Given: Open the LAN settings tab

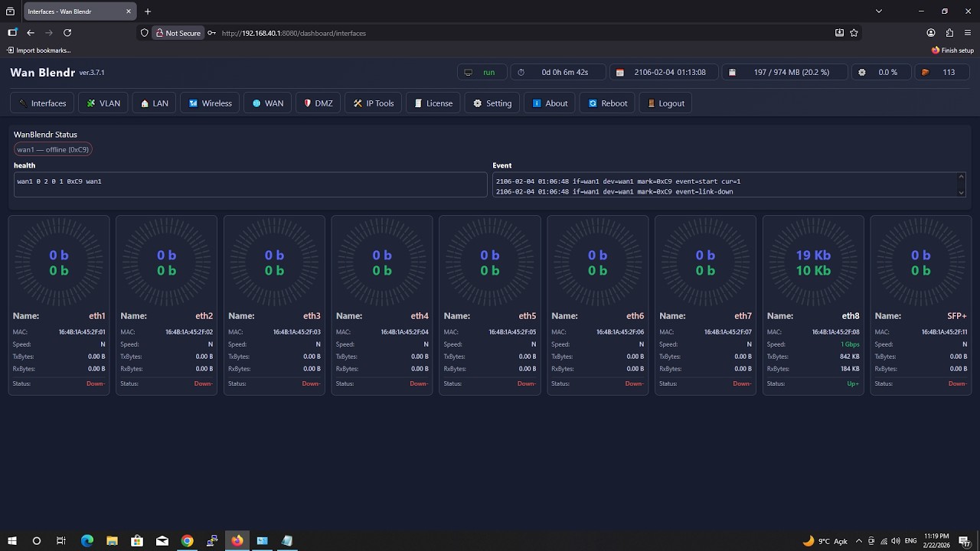Looking at the screenshot, I should (x=154, y=103).
